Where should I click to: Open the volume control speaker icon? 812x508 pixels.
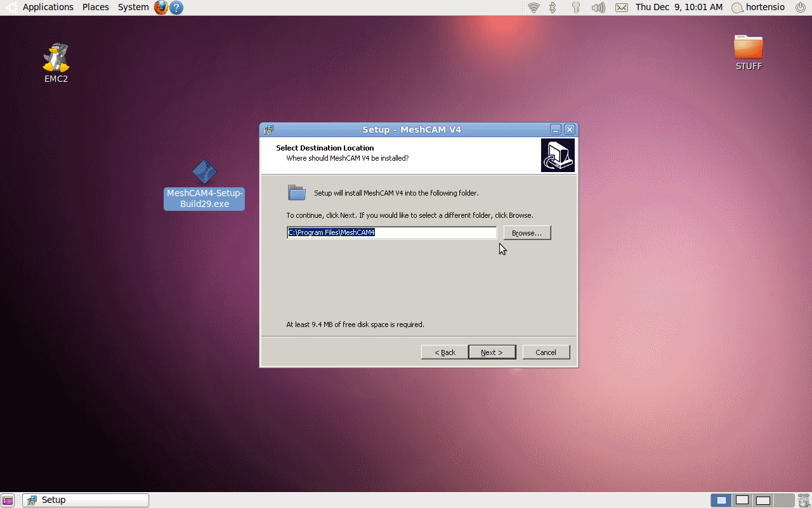pyautogui.click(x=598, y=8)
